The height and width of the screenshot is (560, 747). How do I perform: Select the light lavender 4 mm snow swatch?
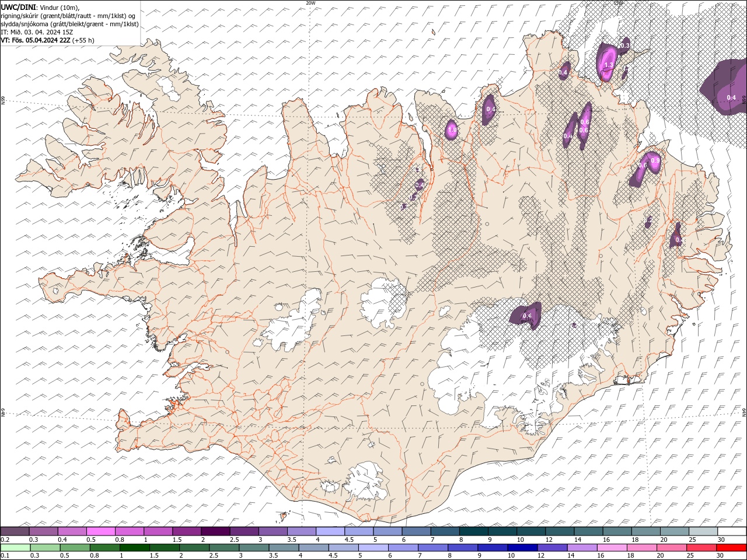point(330,531)
